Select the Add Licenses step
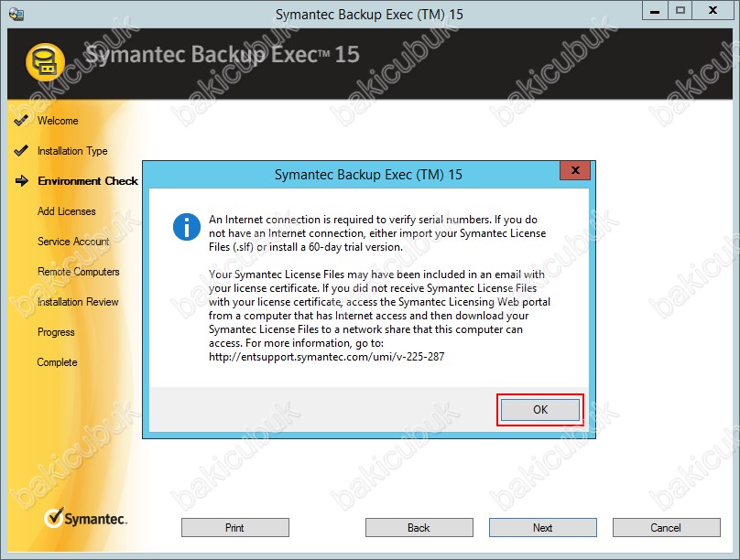Screen dimensions: 740x560 67,211
